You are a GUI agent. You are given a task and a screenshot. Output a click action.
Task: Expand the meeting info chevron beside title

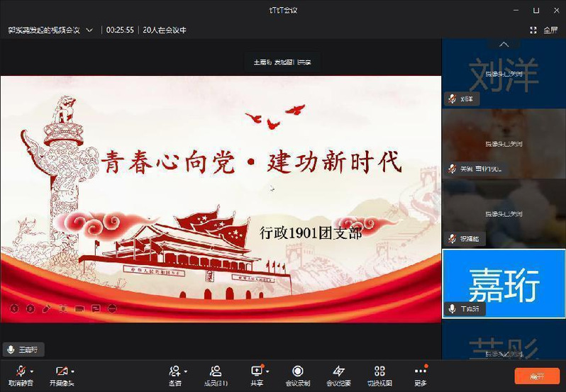(x=89, y=30)
